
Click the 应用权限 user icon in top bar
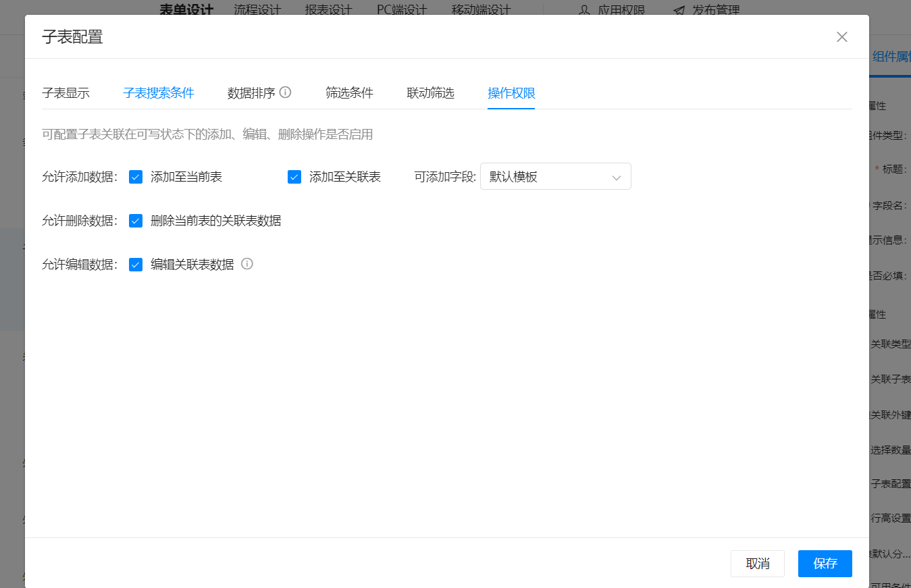tap(584, 10)
